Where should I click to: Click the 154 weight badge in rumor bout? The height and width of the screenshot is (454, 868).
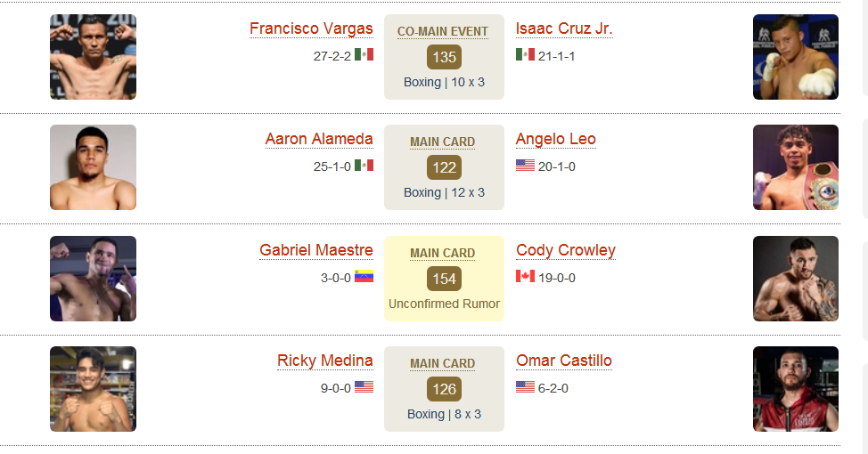(444, 279)
